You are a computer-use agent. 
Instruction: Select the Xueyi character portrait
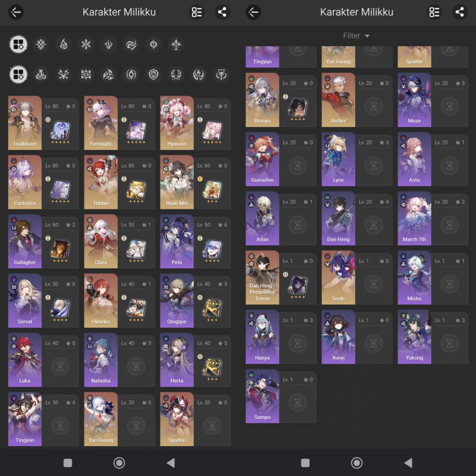point(338,337)
